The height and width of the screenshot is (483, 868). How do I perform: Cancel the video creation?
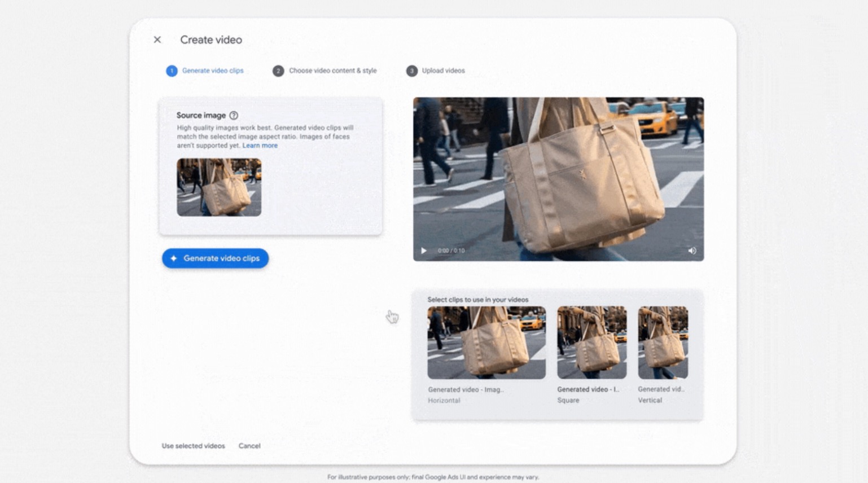pyautogui.click(x=249, y=446)
